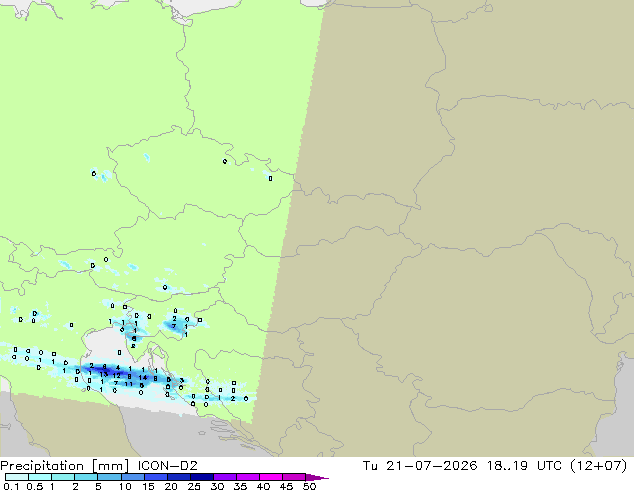The width and height of the screenshot is (634, 490).
Task: Pick the 40–45 mm magenta legend swatch
Action: (271, 477)
